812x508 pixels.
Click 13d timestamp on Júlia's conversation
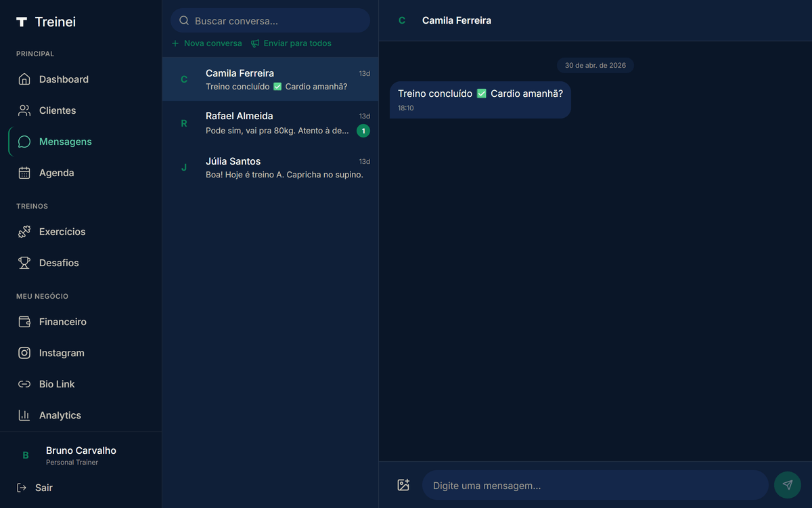(x=365, y=162)
